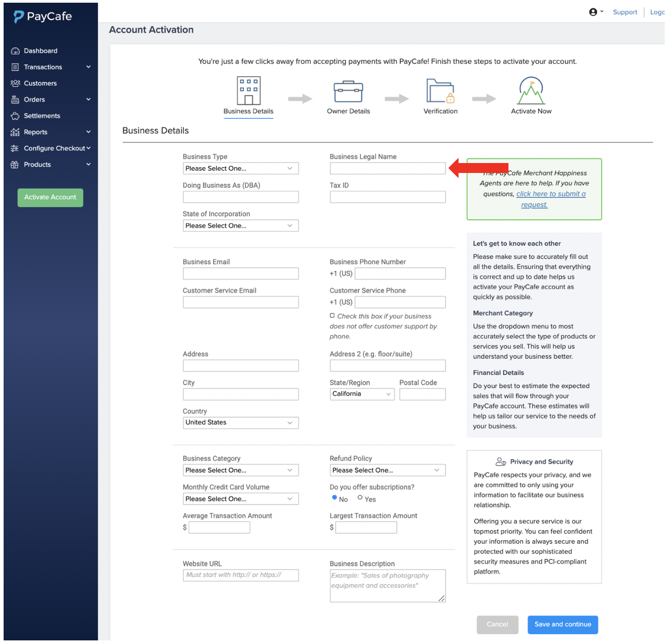Click the Doing Business As field
This screenshot has height=644, width=671.
tap(241, 197)
